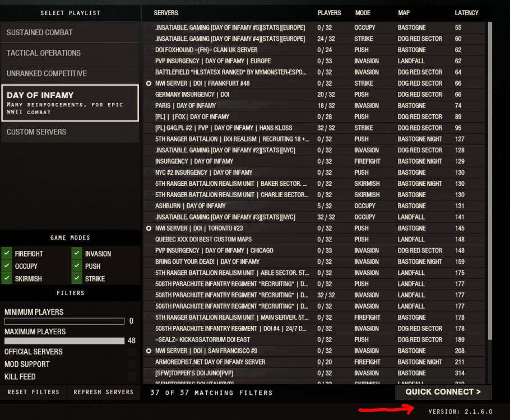
Task: Open the Custom Servers playlist
Action: [x=70, y=132]
